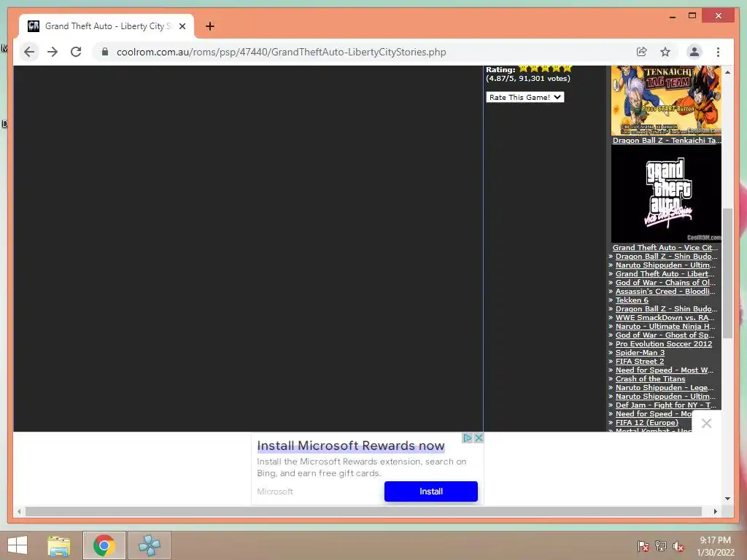
Task: Open Assassin's Creed - Bloodli... link
Action: pyautogui.click(x=665, y=292)
